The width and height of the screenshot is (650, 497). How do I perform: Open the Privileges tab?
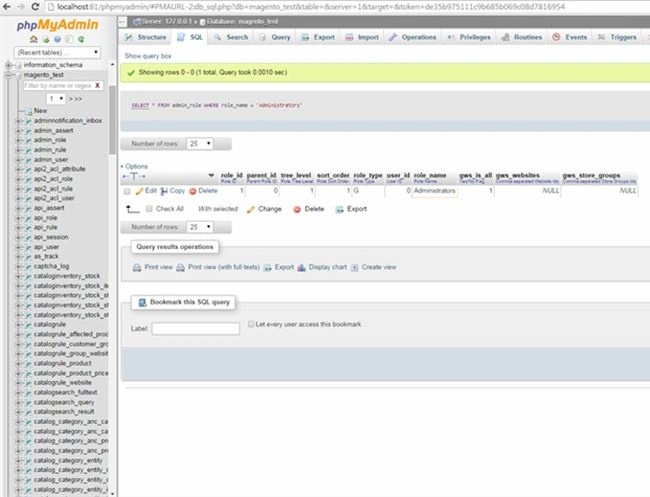469,37
